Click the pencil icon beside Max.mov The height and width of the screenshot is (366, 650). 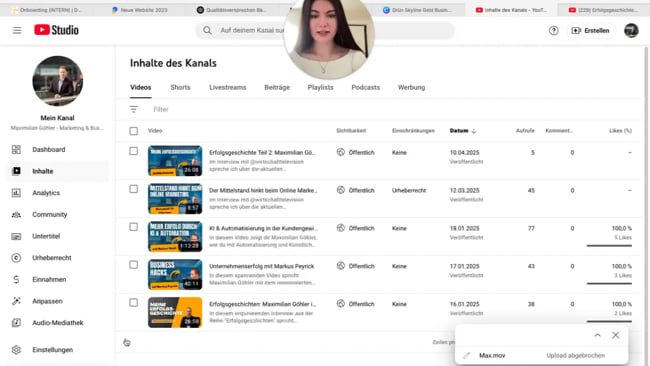click(467, 355)
